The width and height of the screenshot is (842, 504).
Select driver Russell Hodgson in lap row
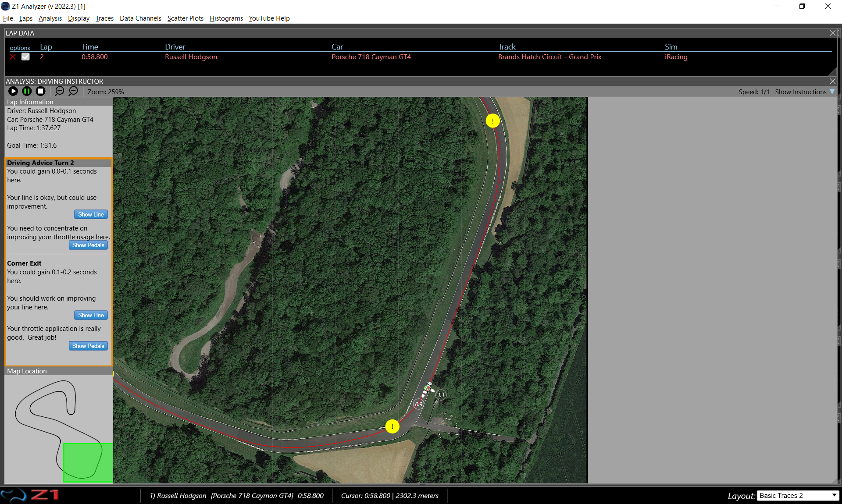pyautogui.click(x=191, y=57)
